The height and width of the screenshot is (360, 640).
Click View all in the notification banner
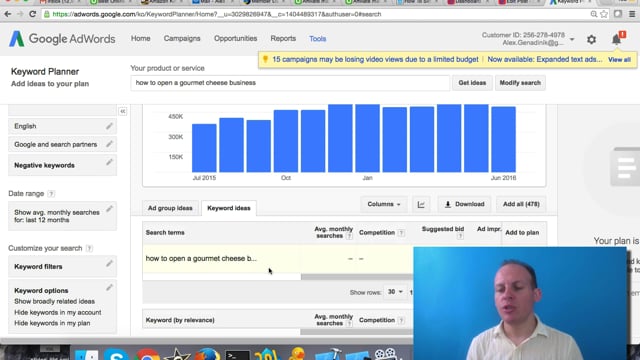[x=619, y=60]
